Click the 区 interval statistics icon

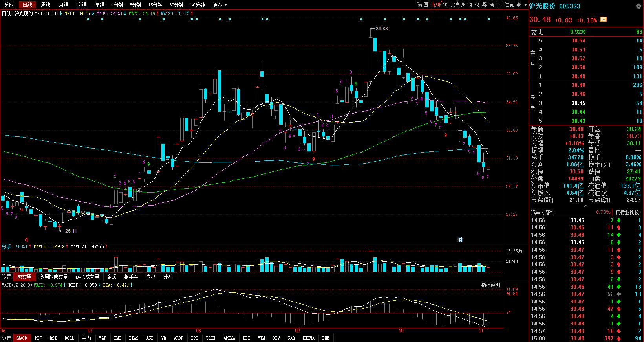pos(499,5)
